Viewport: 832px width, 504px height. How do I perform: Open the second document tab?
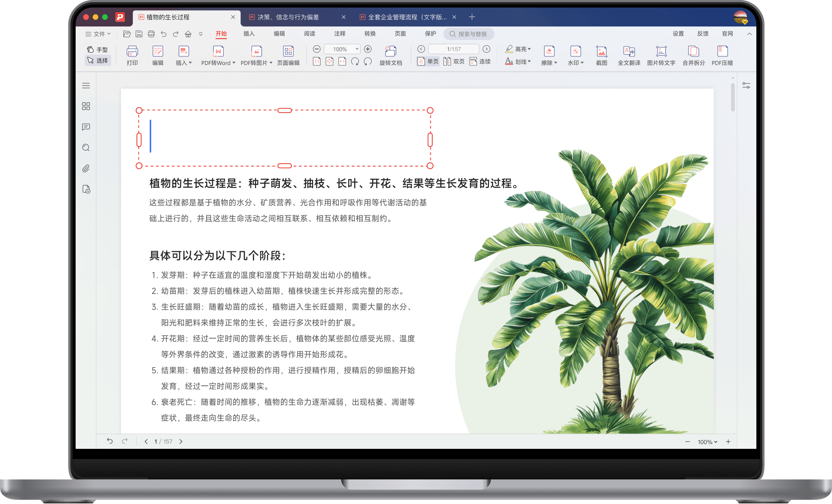click(288, 17)
